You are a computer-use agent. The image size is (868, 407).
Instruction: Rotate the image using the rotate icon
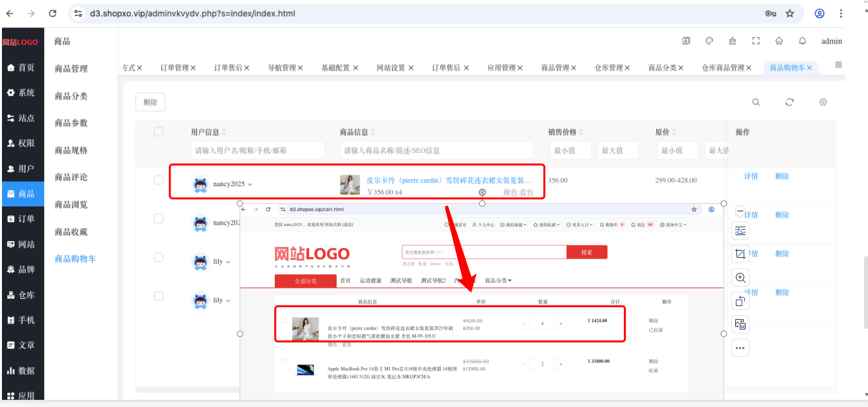click(740, 301)
